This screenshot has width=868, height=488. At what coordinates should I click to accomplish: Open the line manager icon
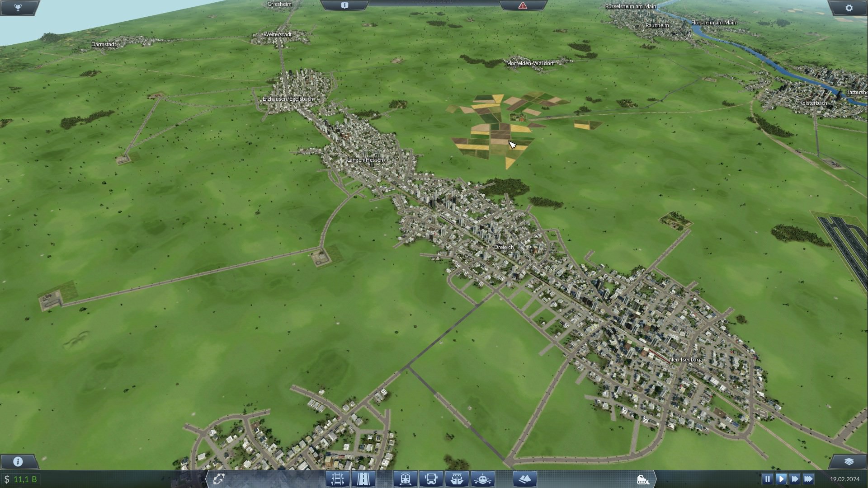pos(219,479)
